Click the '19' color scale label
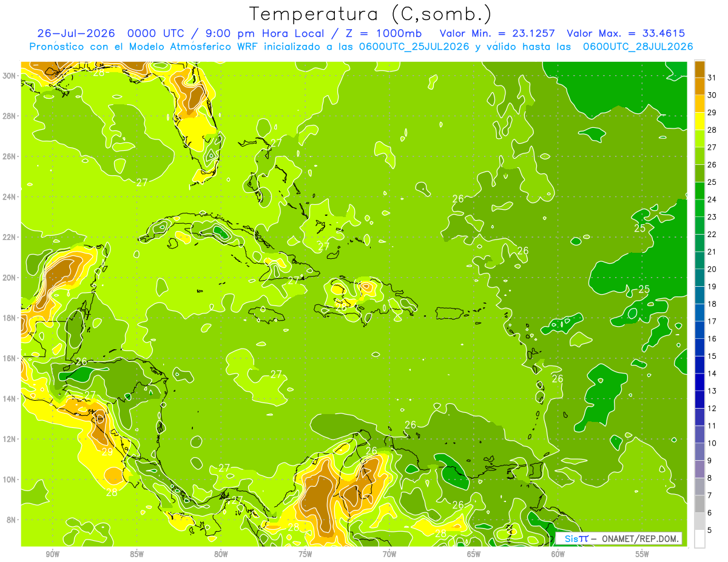This screenshot has width=728, height=562. click(x=712, y=287)
